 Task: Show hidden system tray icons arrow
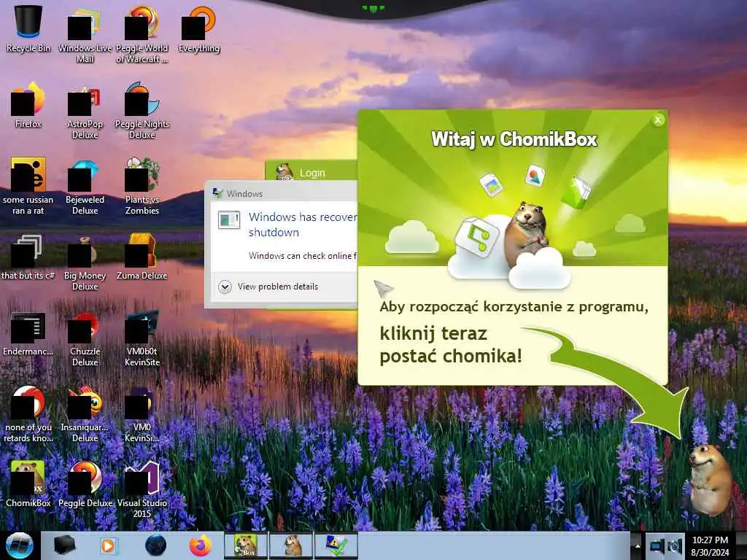pyautogui.click(x=637, y=545)
